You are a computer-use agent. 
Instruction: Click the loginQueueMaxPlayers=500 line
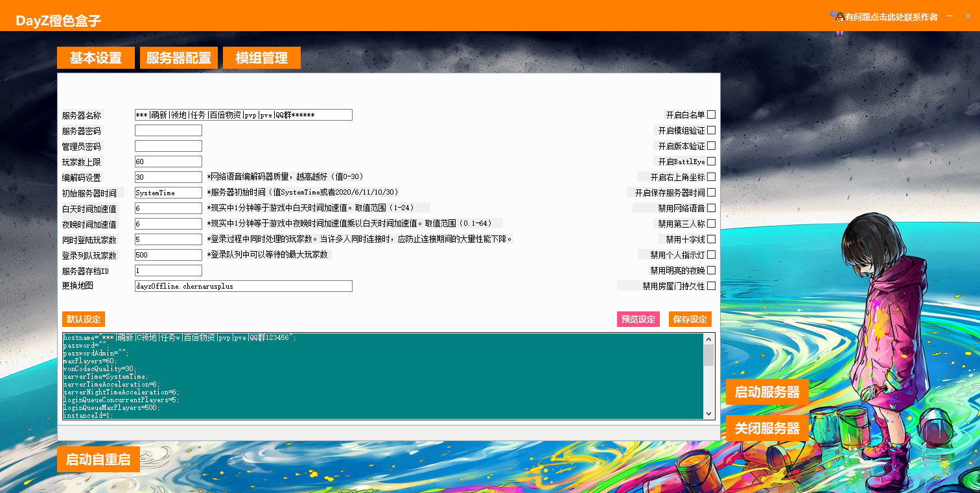click(x=111, y=407)
